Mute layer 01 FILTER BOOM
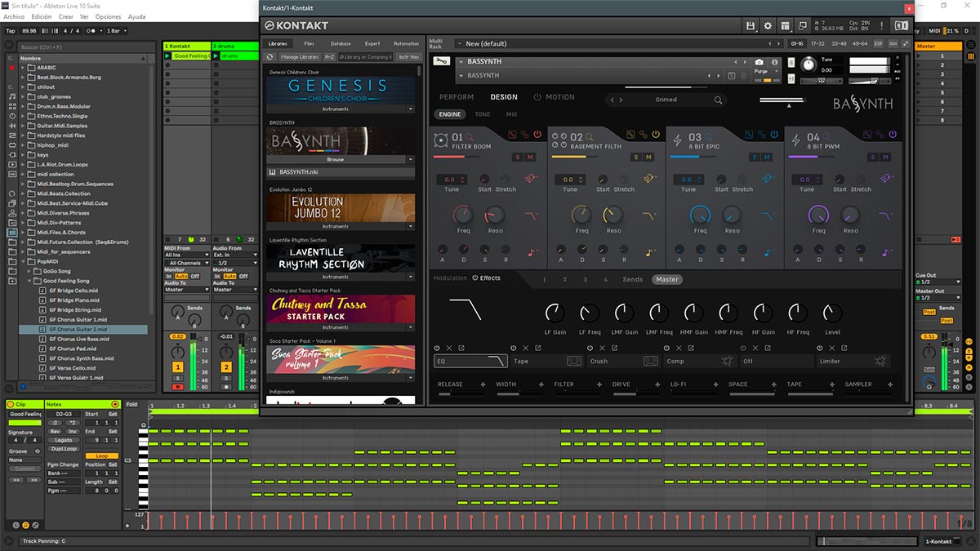Screen dimensions: 980x551 (x=531, y=157)
